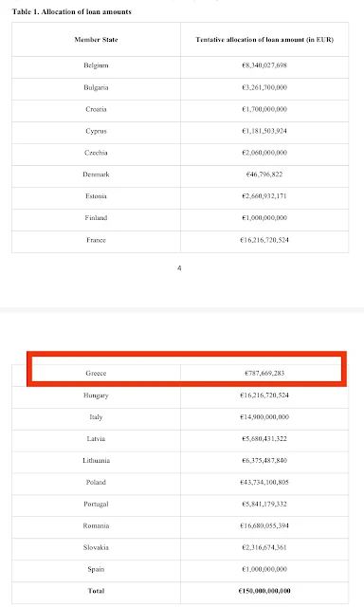The height and width of the screenshot is (607, 364).
Task: Select Hungary's loan amount cell
Action: (264, 395)
